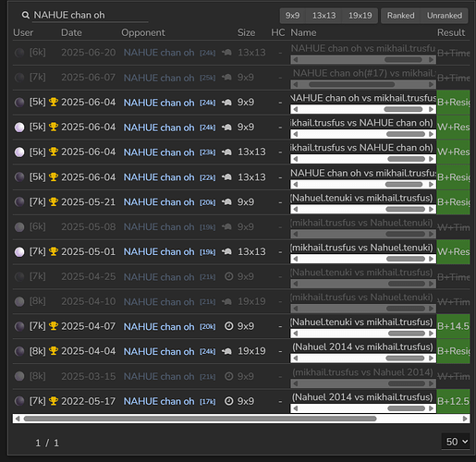This screenshot has width=476, height=462.
Task: Toggle the 13x13 board size filter
Action: pyautogui.click(x=323, y=16)
